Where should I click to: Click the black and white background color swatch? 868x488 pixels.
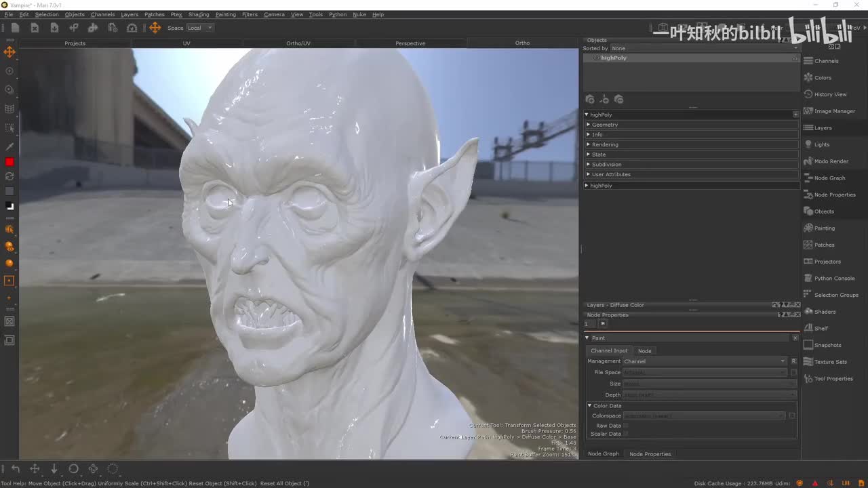(9, 206)
